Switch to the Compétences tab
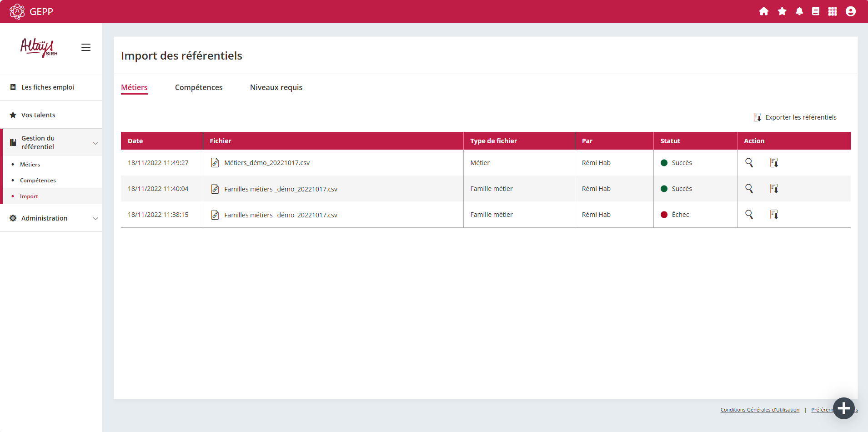Image resolution: width=868 pixels, height=432 pixels. pyautogui.click(x=199, y=87)
